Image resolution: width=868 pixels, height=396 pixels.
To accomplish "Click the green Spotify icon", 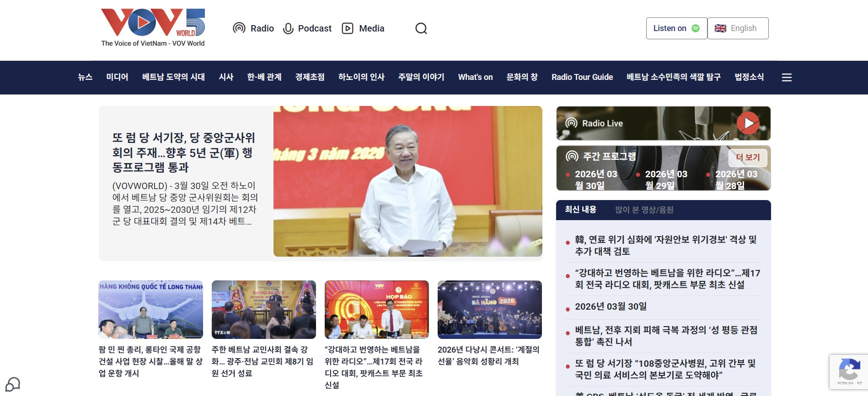I will pyautogui.click(x=696, y=28).
